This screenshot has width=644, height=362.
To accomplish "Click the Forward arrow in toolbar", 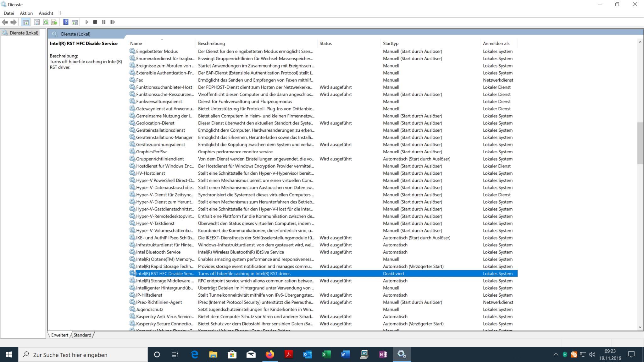I will (14, 22).
